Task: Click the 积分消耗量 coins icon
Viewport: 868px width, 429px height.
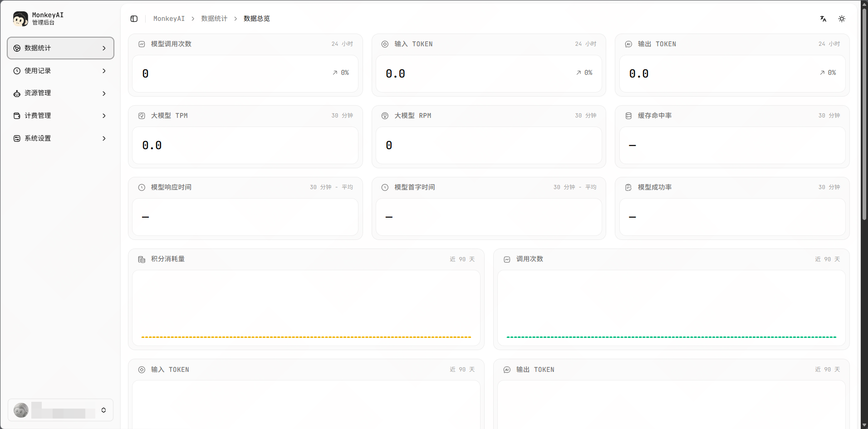Action: pyautogui.click(x=142, y=259)
